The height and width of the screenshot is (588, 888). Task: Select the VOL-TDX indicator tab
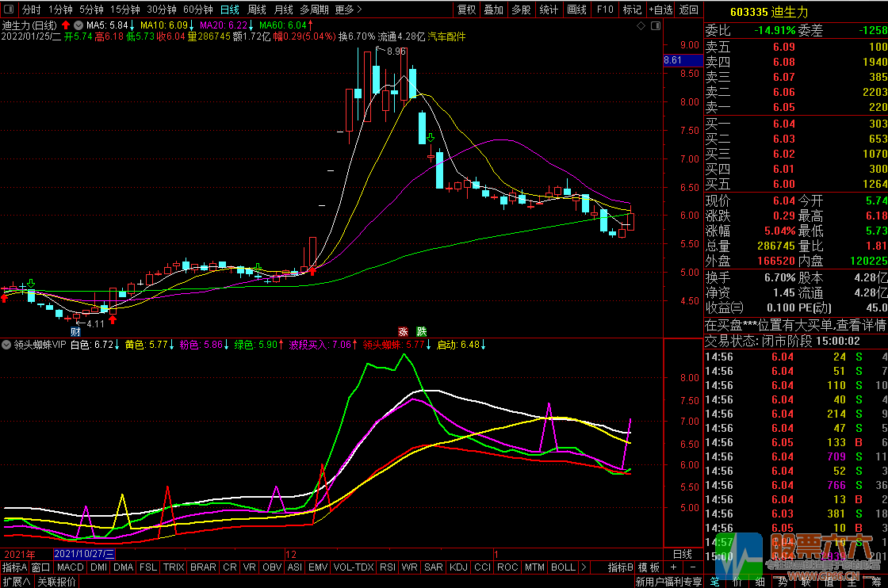[354, 567]
